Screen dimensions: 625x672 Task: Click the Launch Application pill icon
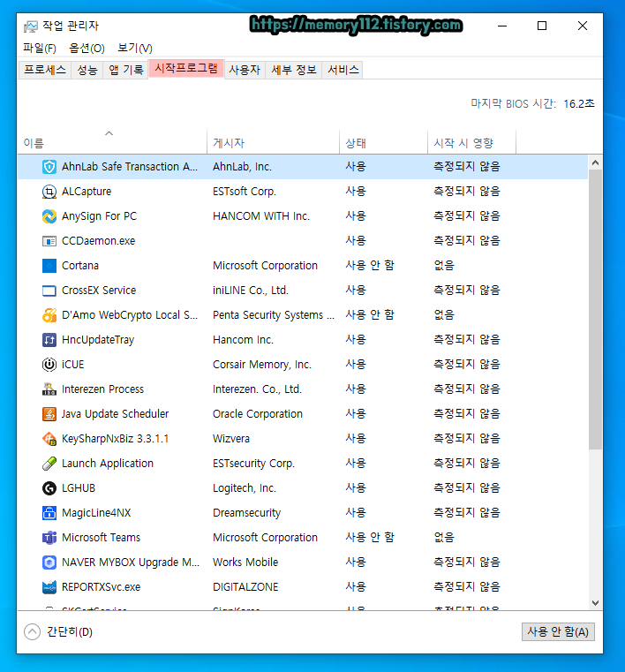[49, 464]
